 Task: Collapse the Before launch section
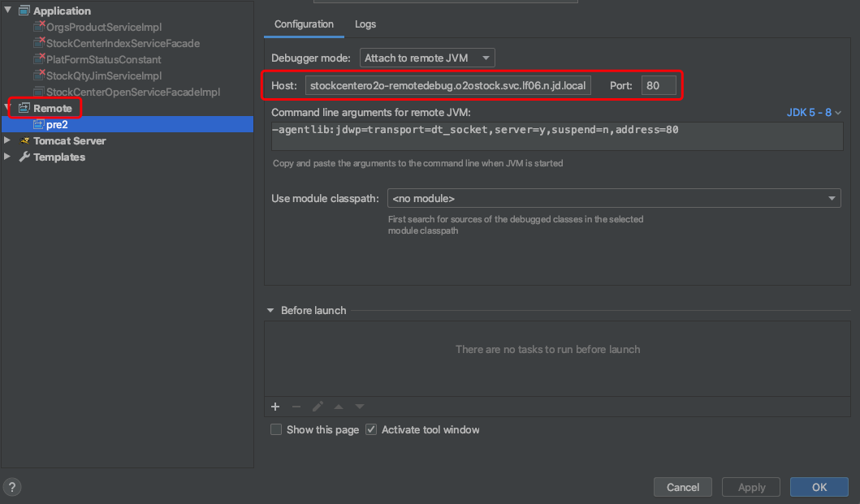pos(270,310)
